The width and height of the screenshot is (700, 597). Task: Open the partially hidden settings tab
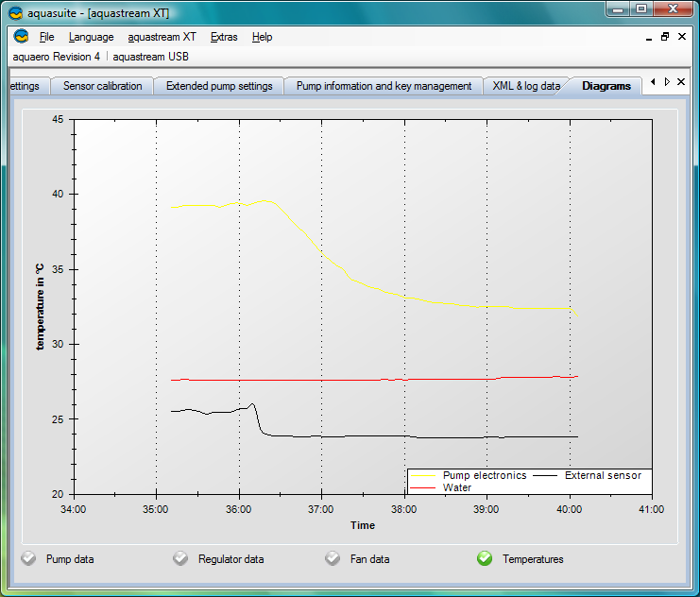click(27, 86)
